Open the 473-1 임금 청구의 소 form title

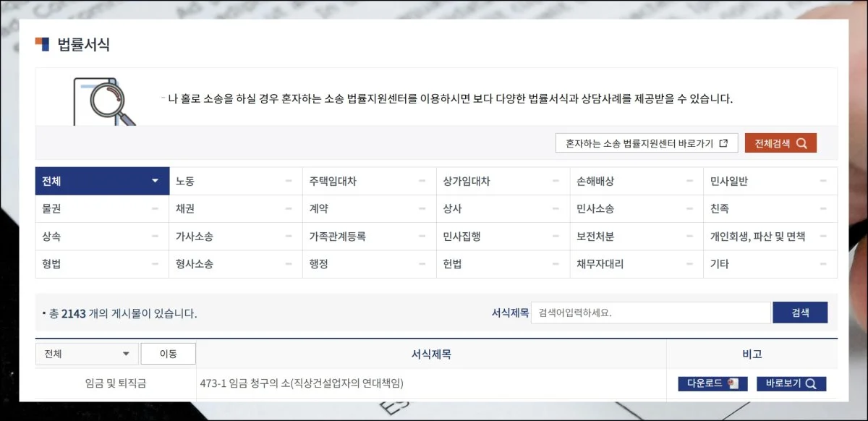[x=301, y=383]
